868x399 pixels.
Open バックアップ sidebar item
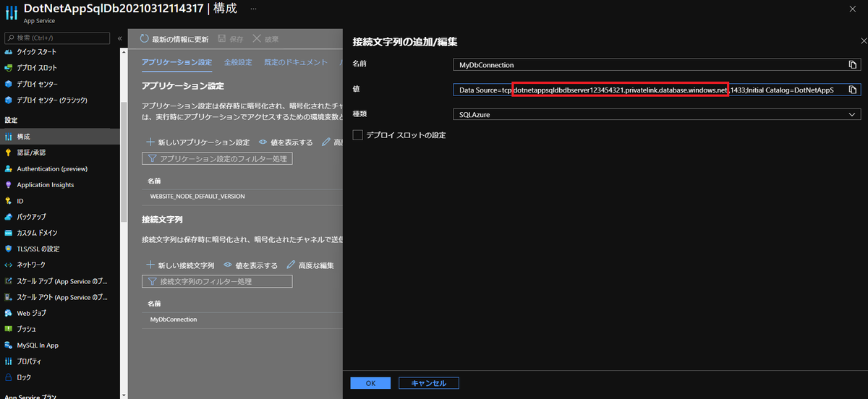click(x=32, y=217)
